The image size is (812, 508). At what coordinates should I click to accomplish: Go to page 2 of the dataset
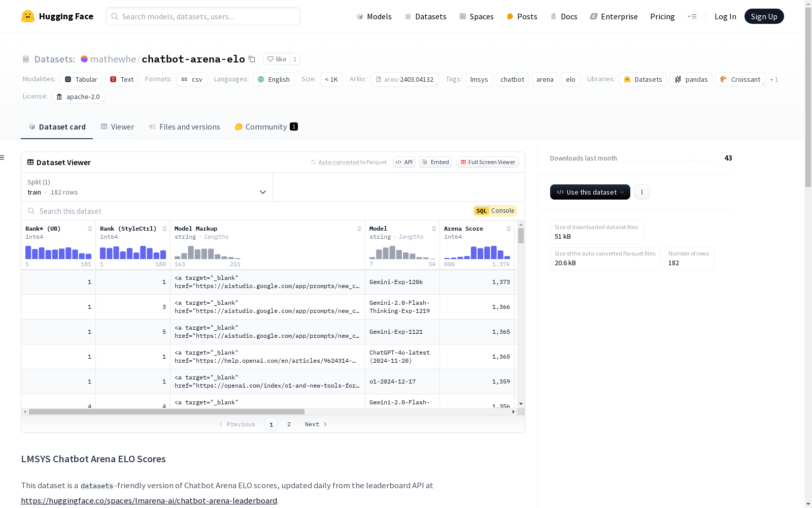(289, 424)
